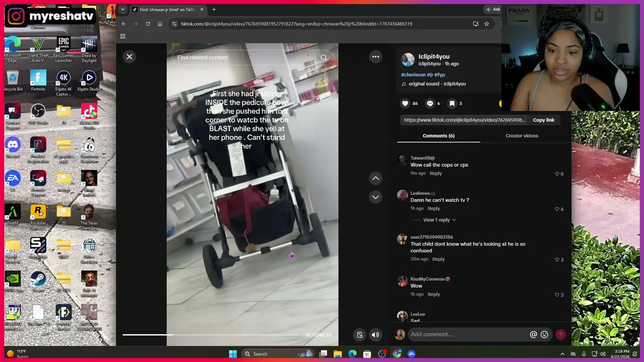Like the video with the heart icon
644x362 pixels.
tap(405, 103)
